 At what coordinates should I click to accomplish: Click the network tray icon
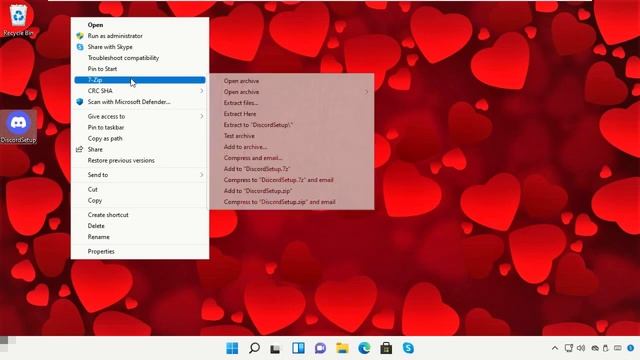point(569,348)
